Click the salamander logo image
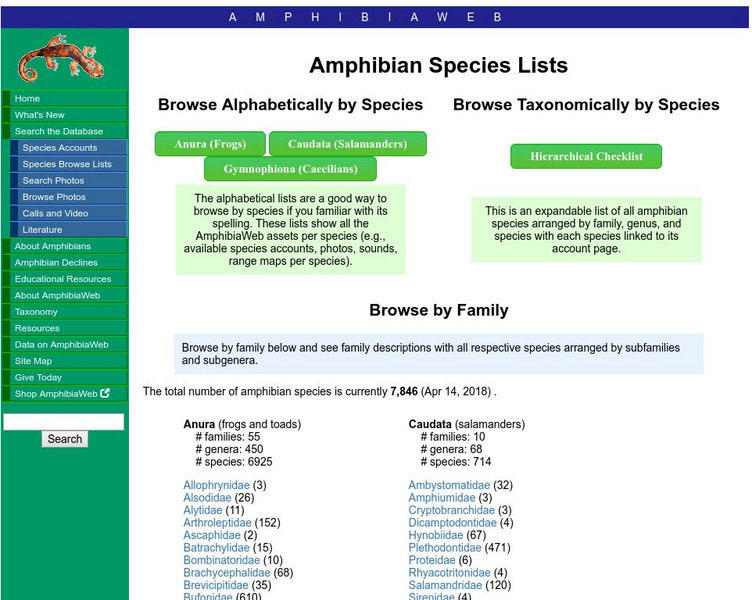Viewport: 752px width, 600px height. pyautogui.click(x=61, y=58)
